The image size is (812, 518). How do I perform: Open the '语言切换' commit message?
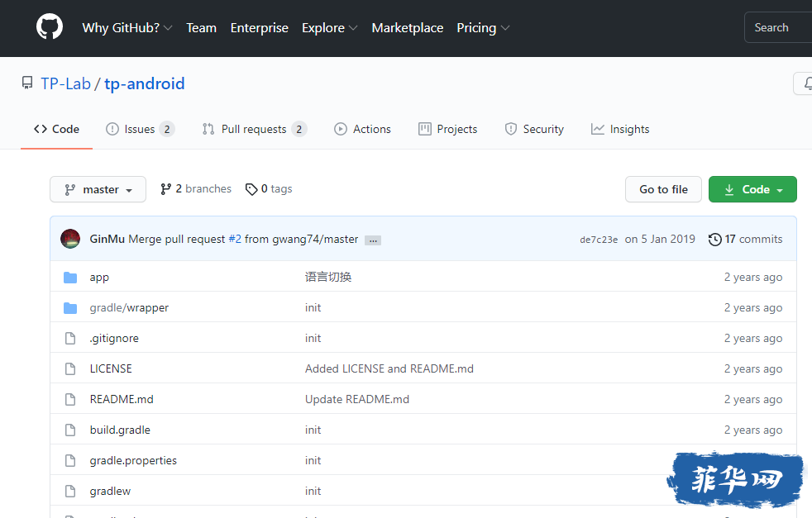(x=328, y=278)
